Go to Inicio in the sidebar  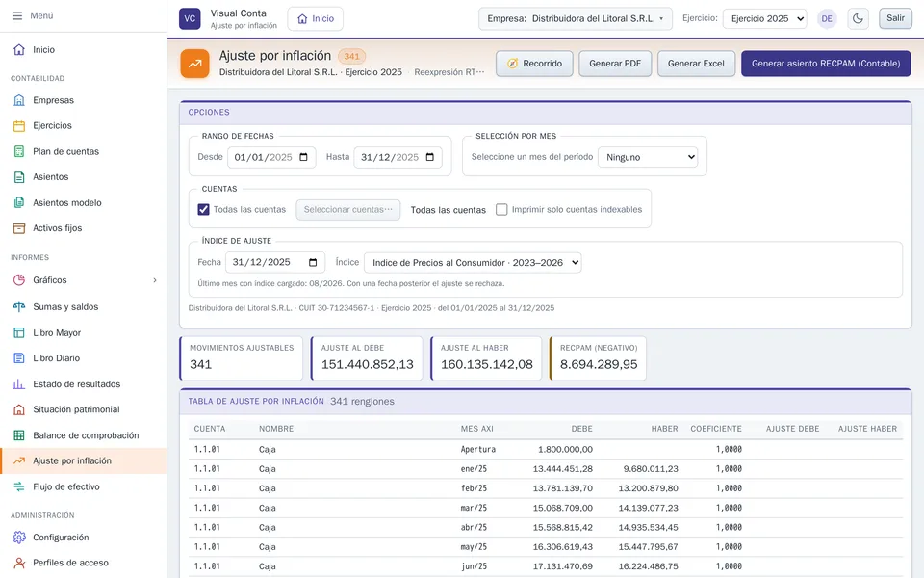pos(83,49)
